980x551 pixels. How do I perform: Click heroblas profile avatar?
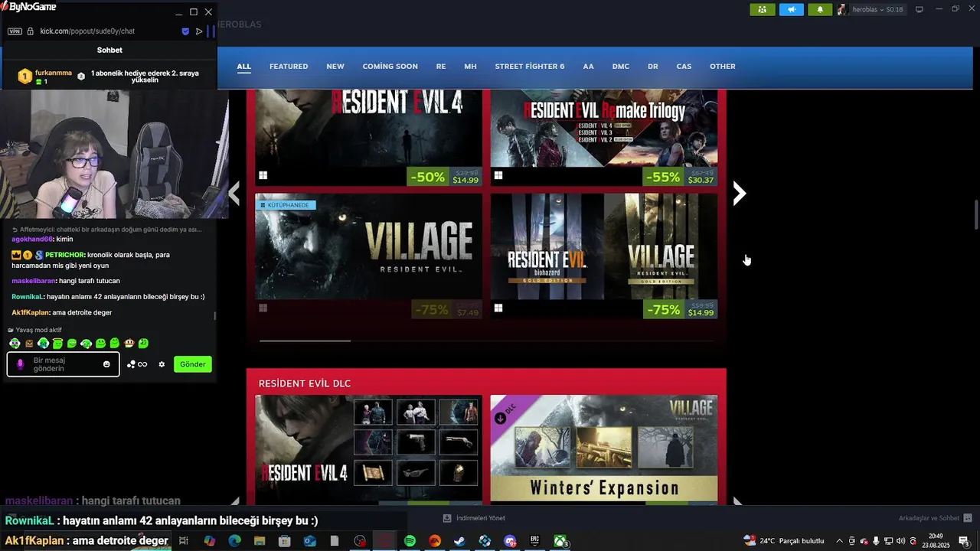tap(842, 9)
